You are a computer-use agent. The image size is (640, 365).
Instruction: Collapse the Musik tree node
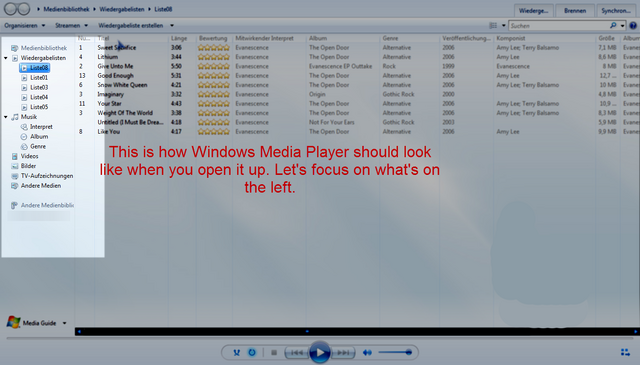tap(6, 117)
